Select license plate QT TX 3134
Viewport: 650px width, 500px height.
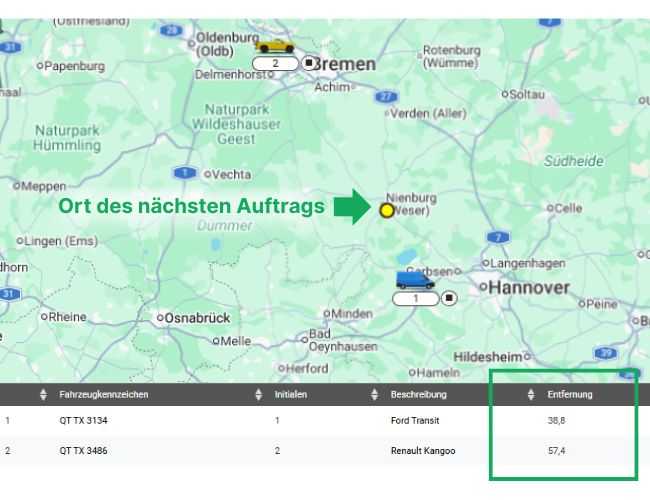click(x=83, y=420)
